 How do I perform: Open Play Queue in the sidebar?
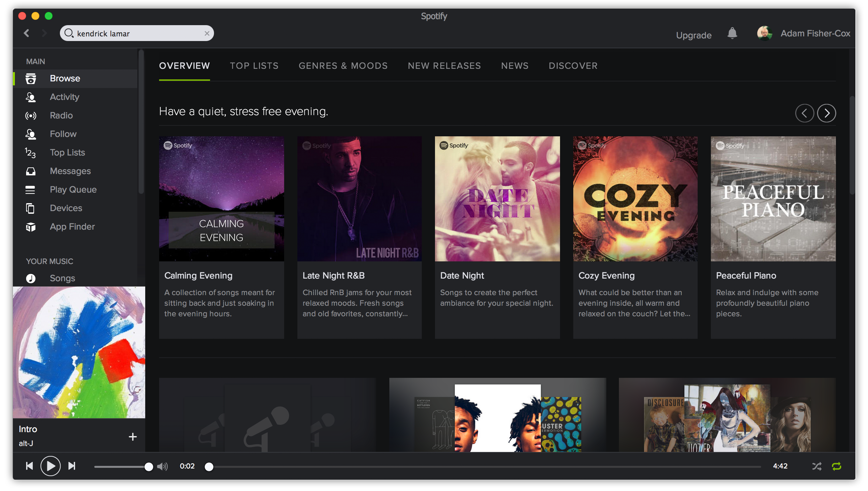tap(75, 190)
